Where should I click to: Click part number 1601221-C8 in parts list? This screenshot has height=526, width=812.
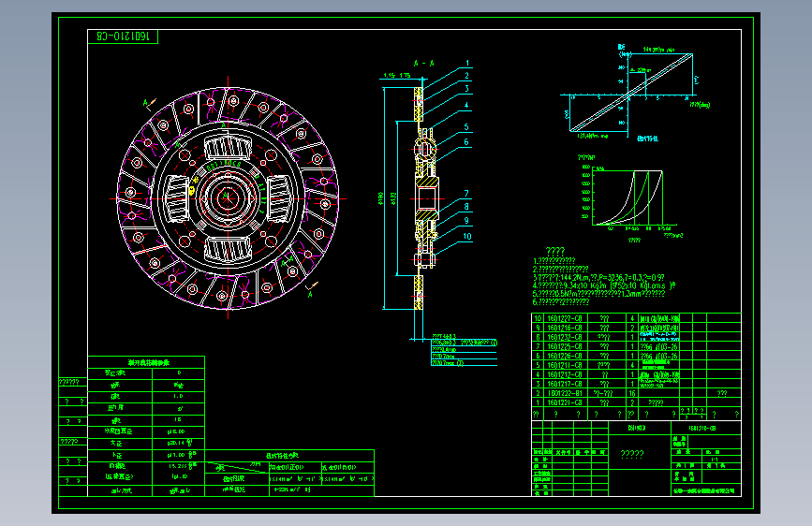565,402
